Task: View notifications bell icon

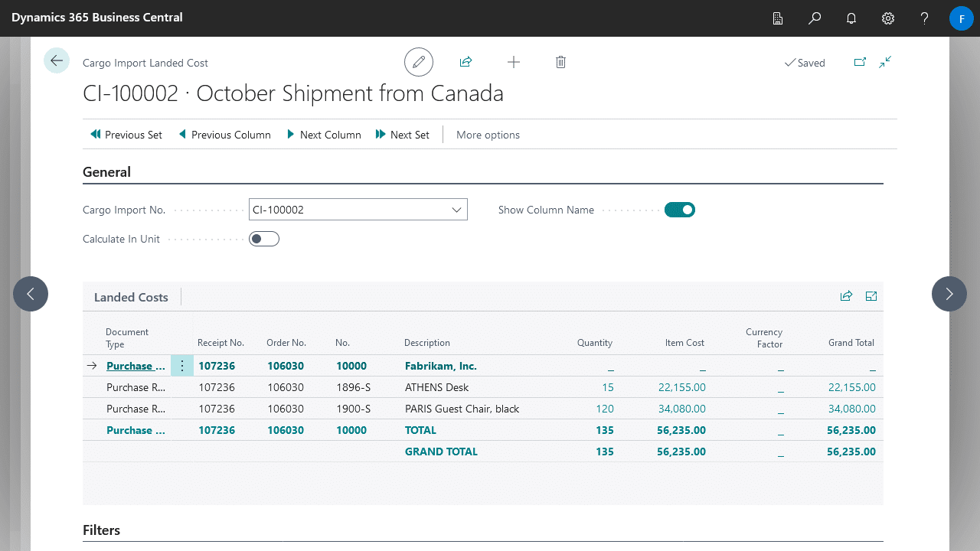Action: [x=851, y=18]
